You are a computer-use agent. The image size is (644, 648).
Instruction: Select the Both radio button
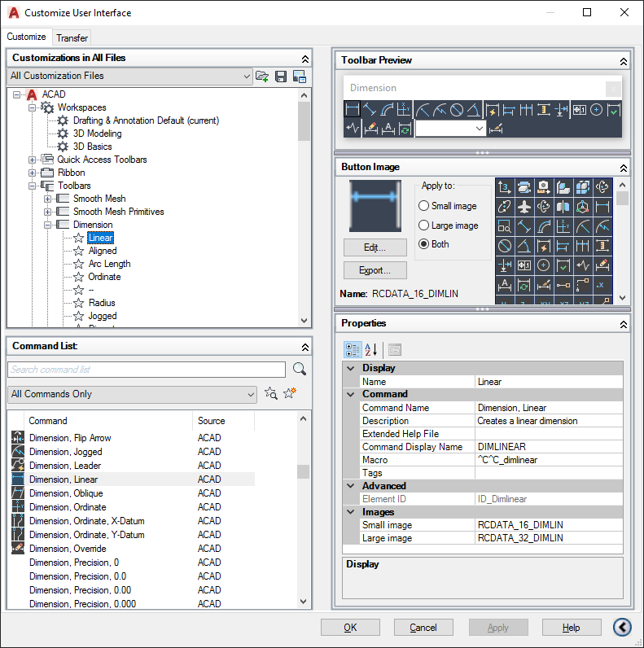coord(423,244)
